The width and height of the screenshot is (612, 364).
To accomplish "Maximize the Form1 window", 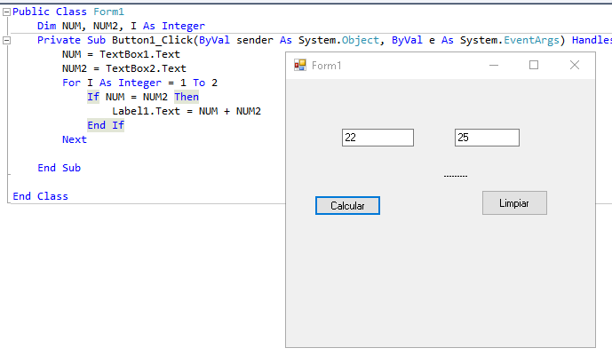I will pyautogui.click(x=534, y=66).
